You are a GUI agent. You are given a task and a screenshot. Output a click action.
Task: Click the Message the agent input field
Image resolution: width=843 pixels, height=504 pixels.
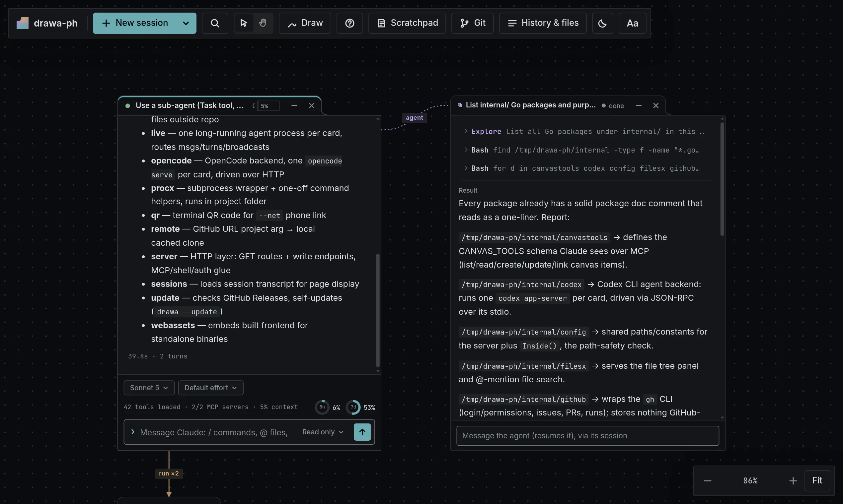click(587, 435)
